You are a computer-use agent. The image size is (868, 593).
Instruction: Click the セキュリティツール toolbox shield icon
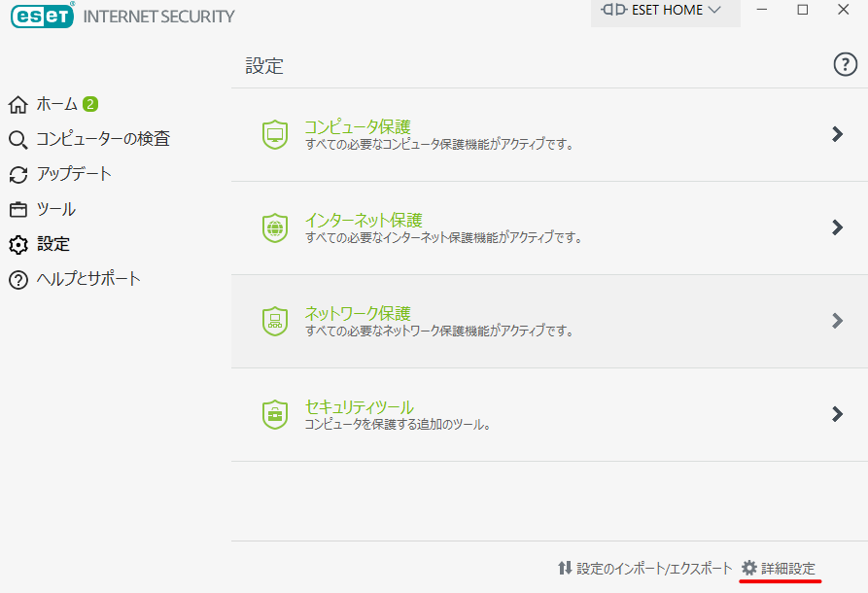tap(275, 414)
